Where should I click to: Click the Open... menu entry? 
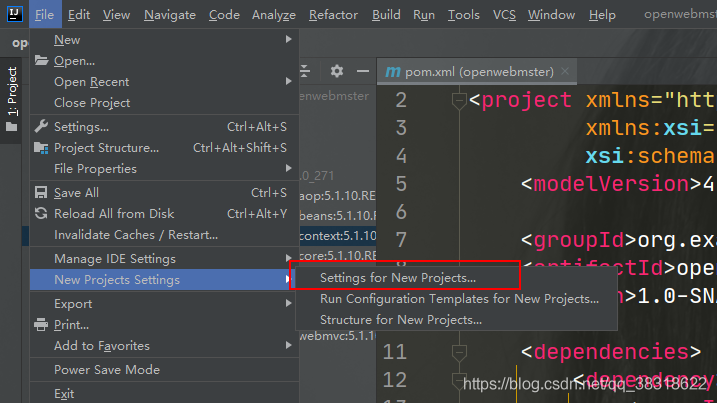pos(165,60)
